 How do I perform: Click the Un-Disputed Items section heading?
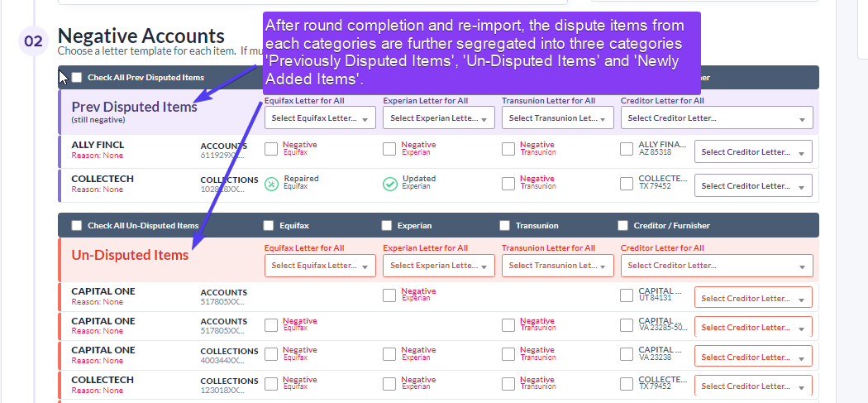(130, 255)
